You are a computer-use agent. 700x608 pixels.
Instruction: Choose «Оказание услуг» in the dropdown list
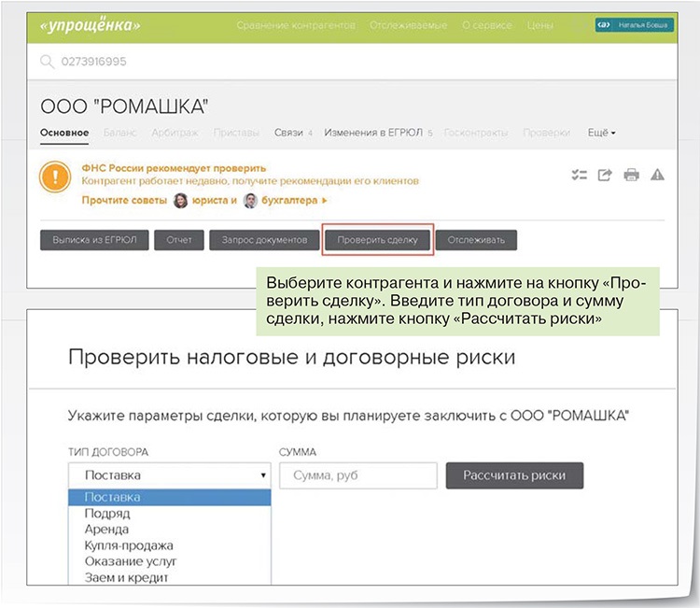[131, 561]
